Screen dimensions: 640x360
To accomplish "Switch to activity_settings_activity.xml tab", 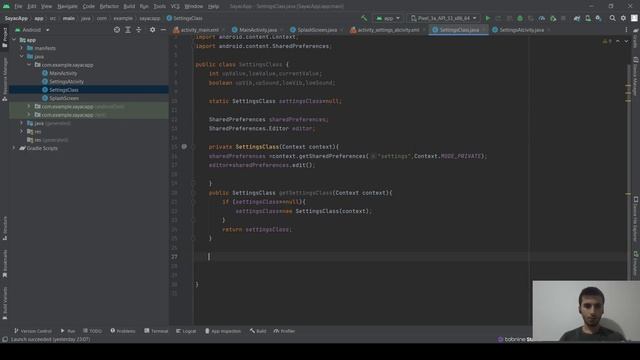I will click(388, 30).
